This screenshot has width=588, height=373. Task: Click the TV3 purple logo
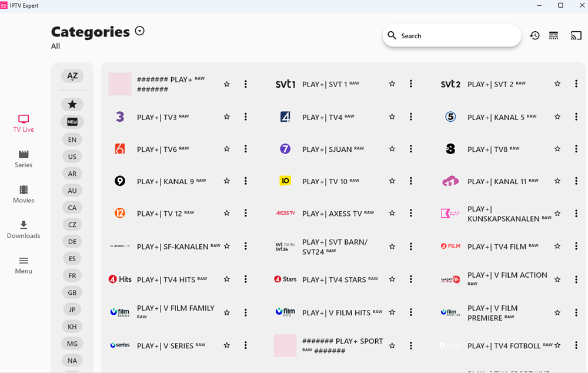[120, 116]
